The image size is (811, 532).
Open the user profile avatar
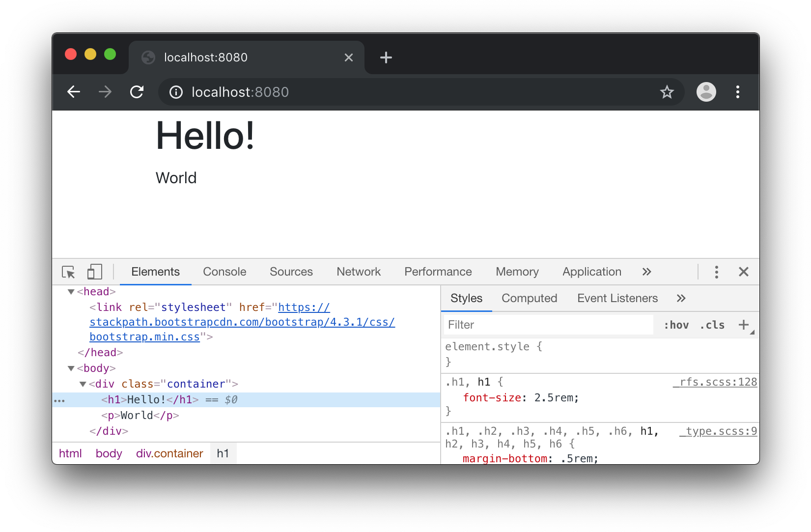click(706, 92)
